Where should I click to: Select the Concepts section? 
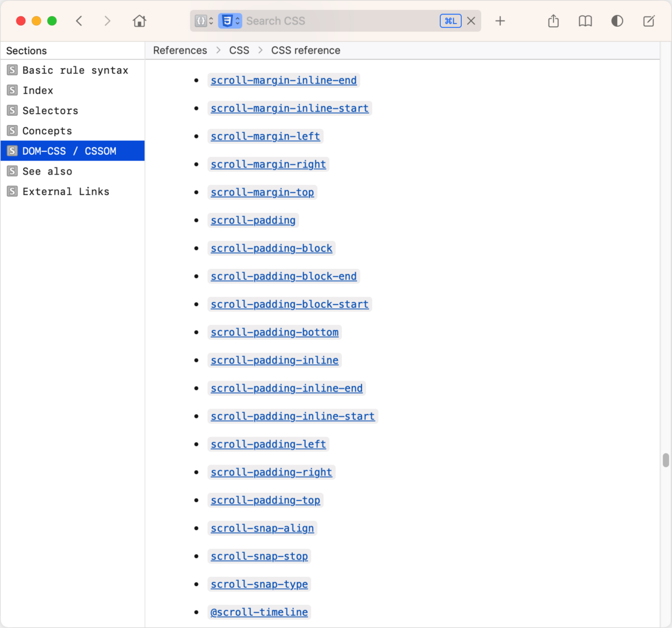(72, 130)
